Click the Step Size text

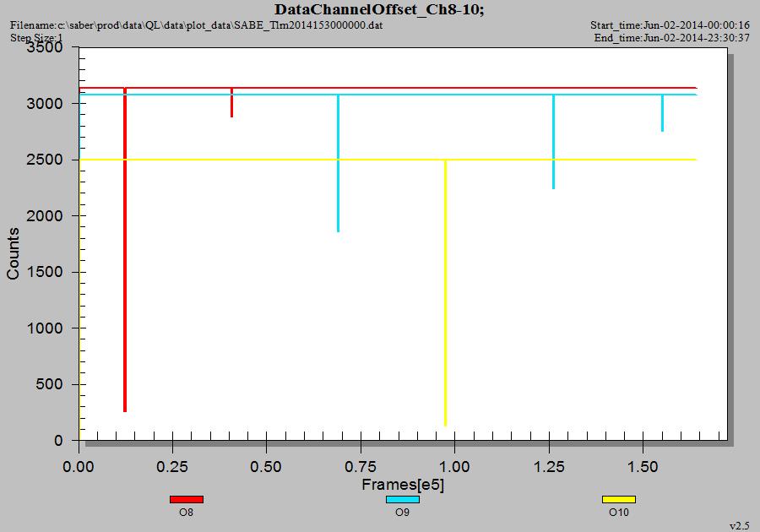tap(36, 38)
